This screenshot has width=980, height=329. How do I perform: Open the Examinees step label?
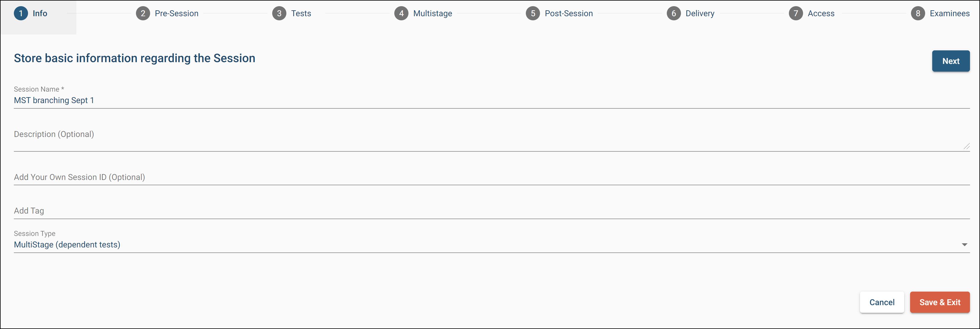[x=949, y=13]
